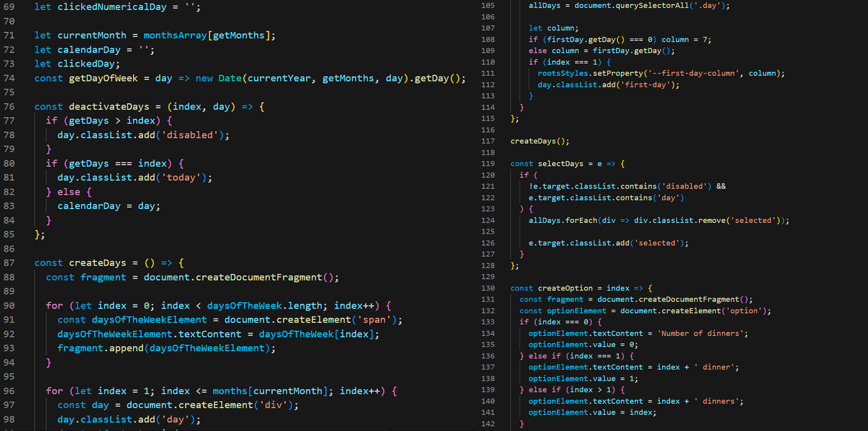Click 'calendarDay = day;' on line 83
Screen dimensions: 868x431
coord(109,206)
